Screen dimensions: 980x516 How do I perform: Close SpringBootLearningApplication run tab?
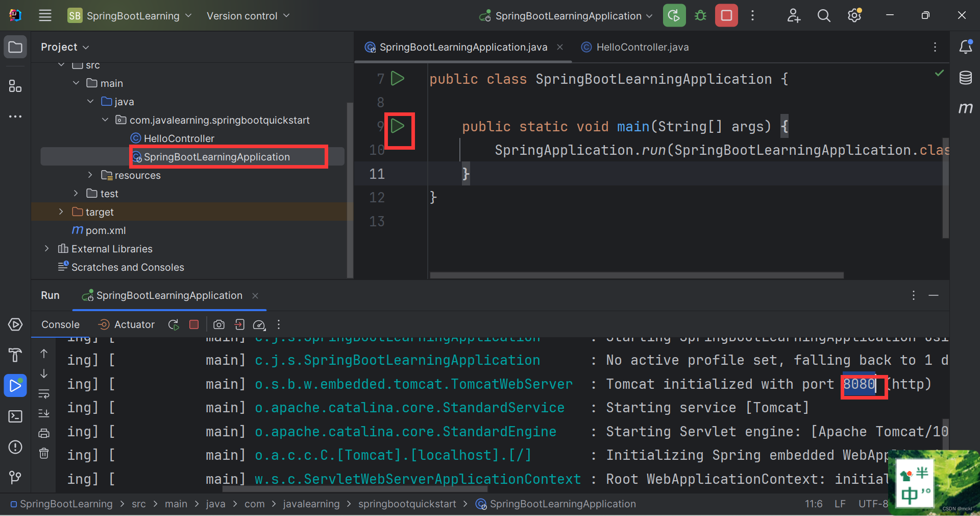255,296
